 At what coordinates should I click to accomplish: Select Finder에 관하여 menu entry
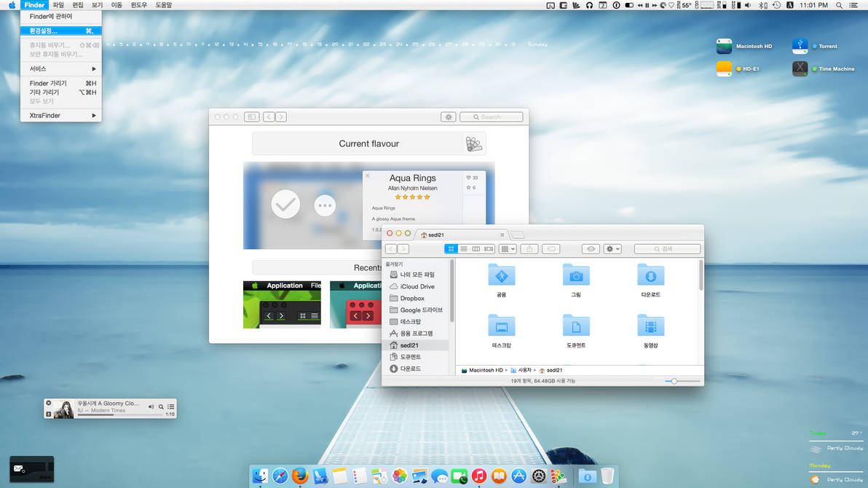click(61, 16)
